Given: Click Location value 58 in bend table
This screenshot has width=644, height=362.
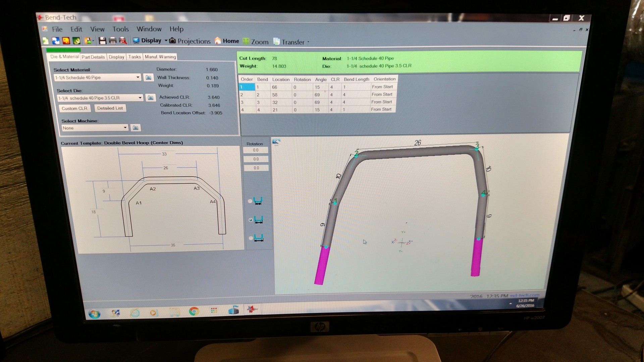Looking at the screenshot, I should point(275,95).
